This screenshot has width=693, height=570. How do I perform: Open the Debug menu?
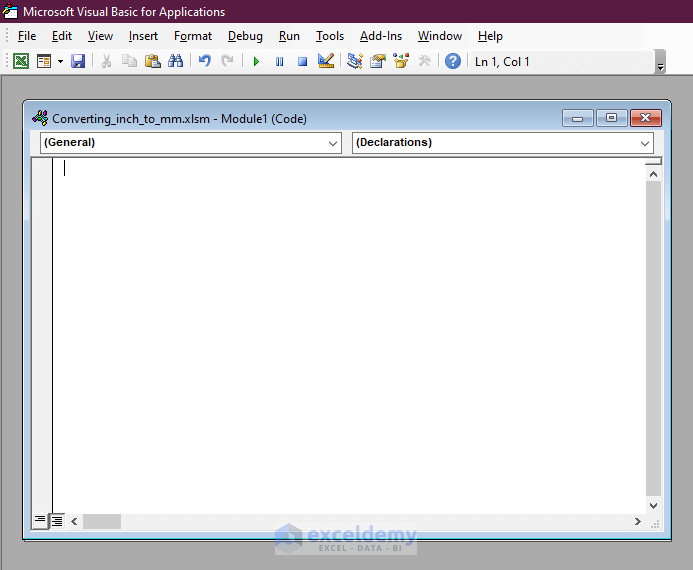pyautogui.click(x=245, y=36)
